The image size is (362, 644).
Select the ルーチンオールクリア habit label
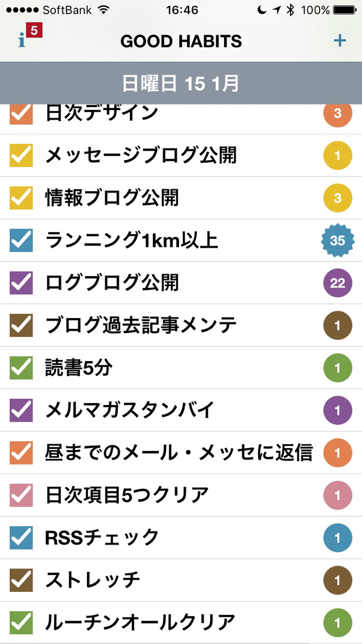[140, 621]
